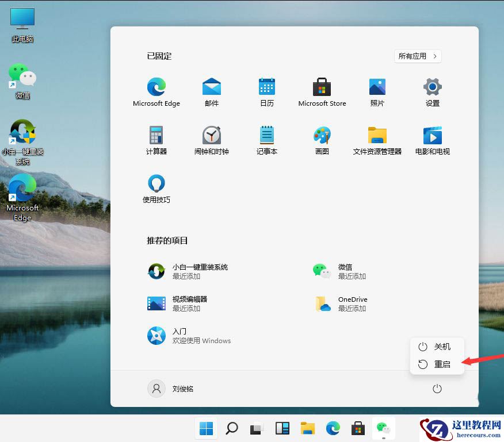
Task: Open 记事本 from pinned apps
Action: [x=266, y=137]
